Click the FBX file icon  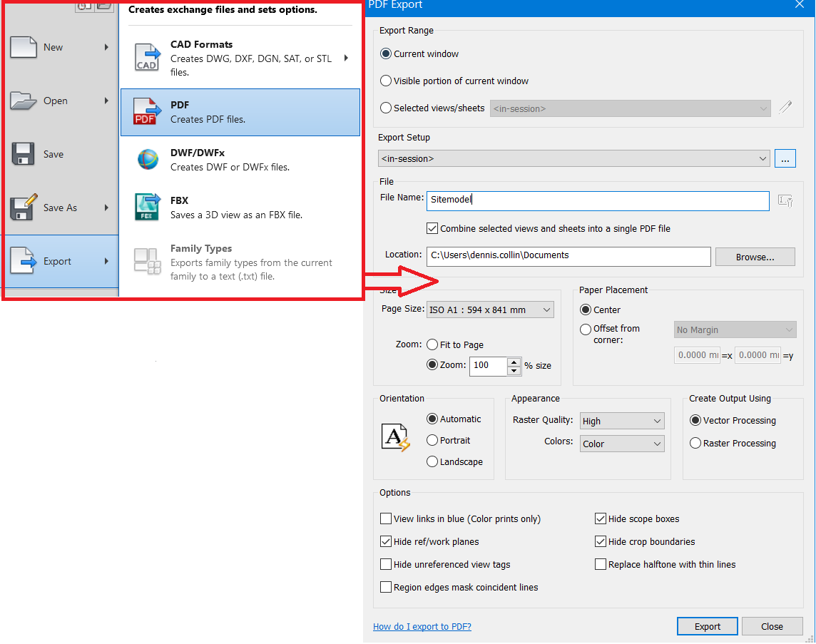(x=148, y=208)
